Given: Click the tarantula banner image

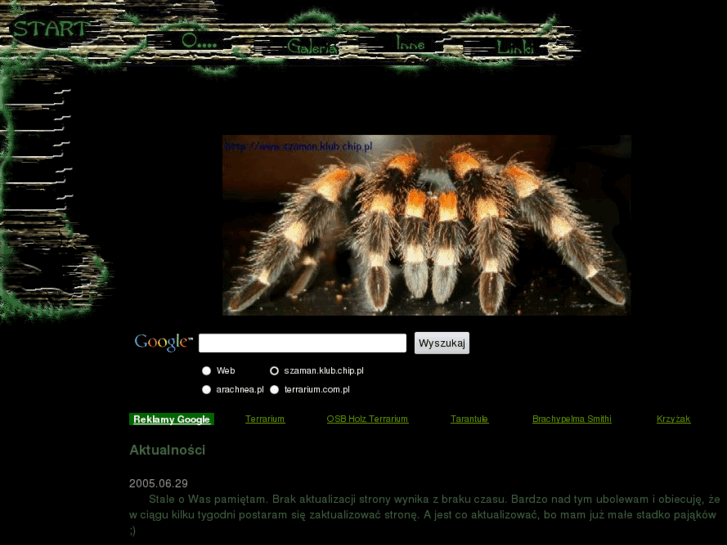Looking at the screenshot, I should click(x=427, y=225).
